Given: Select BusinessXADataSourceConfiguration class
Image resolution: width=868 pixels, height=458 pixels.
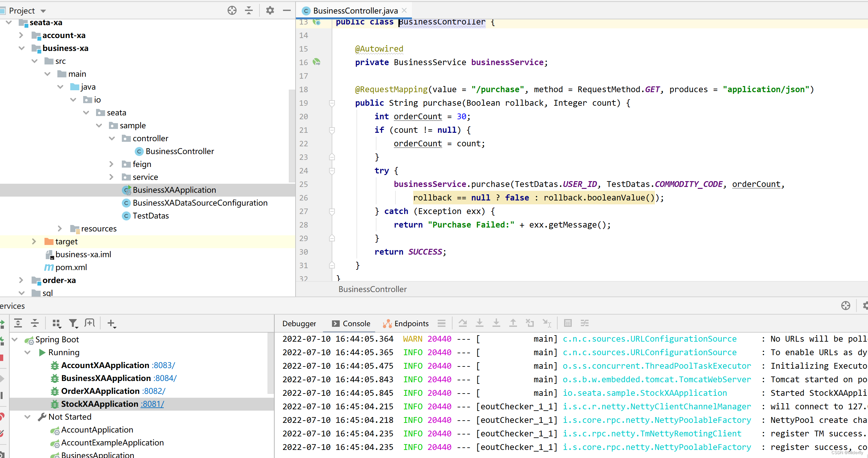Looking at the screenshot, I should click(200, 203).
